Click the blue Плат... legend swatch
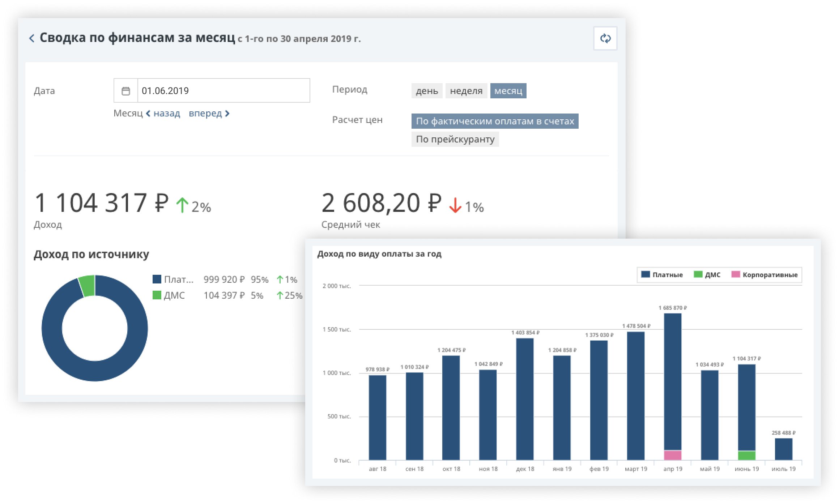839x504 pixels. (x=157, y=279)
